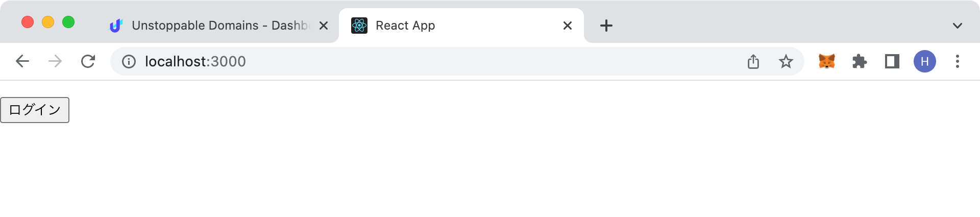Open the profile avatar labeled H
The width and height of the screenshot is (980, 217).
925,61
